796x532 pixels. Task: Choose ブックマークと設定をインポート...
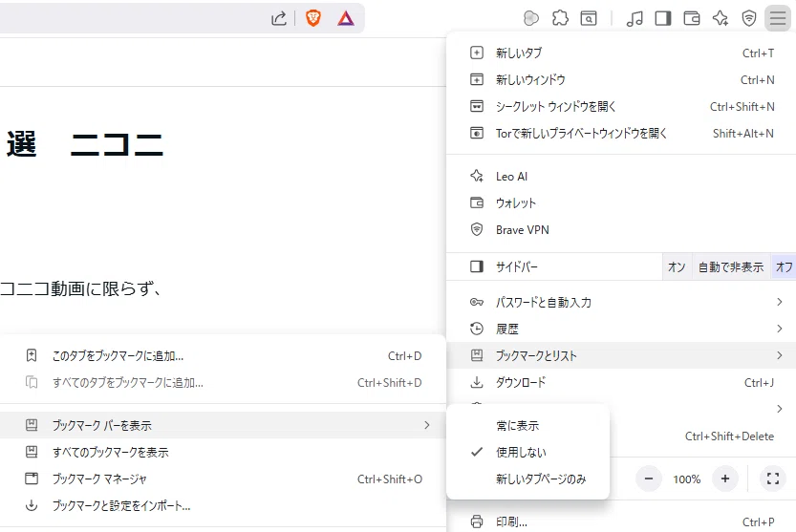(223, 505)
